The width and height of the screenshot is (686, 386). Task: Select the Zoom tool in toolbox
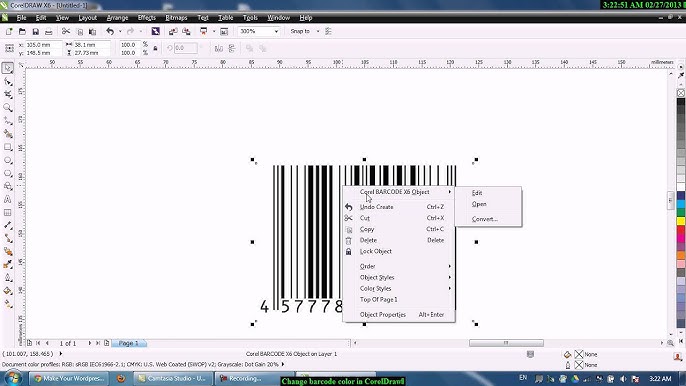point(7,108)
